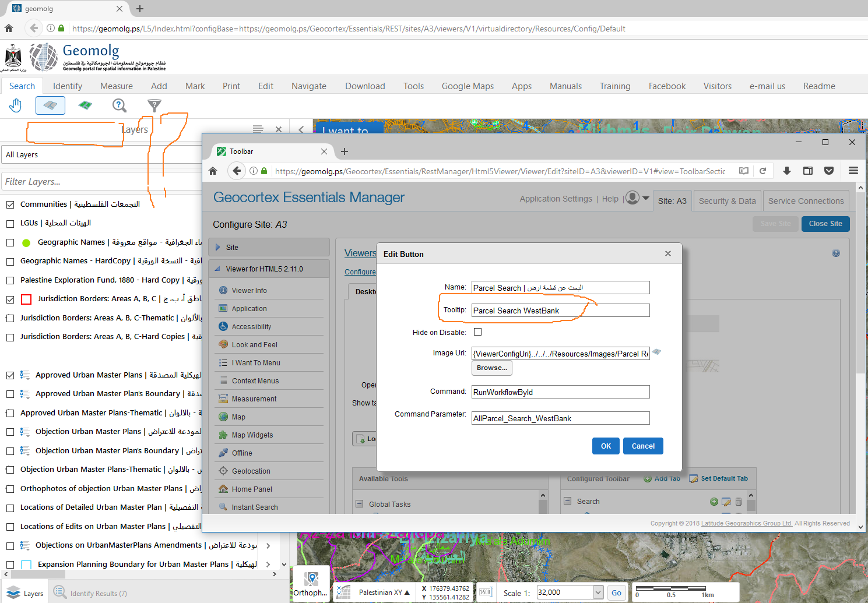Click the edit icon in the Search row
The image size is (868, 603).
pos(726,502)
